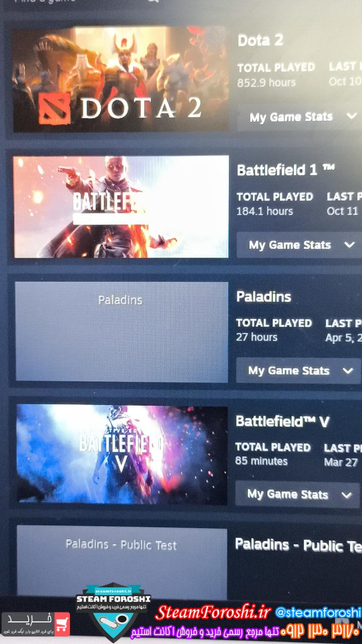Expand My Game Stats for Battlefield 1
Screen dimensions: 362x644
pyautogui.click(x=299, y=245)
